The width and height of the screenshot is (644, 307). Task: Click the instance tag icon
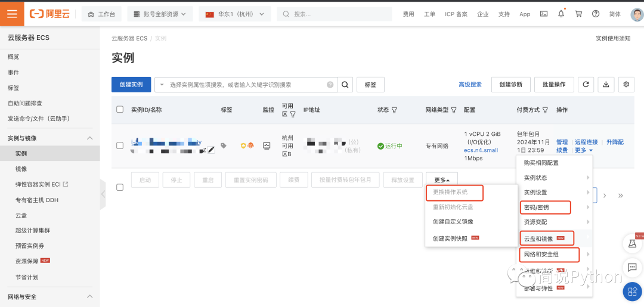click(224, 145)
